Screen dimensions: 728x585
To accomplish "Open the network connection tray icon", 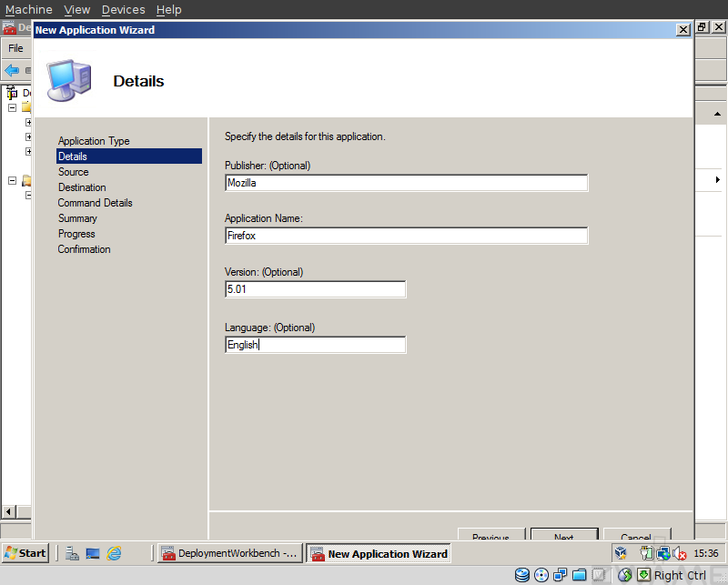I will pyautogui.click(x=663, y=553).
